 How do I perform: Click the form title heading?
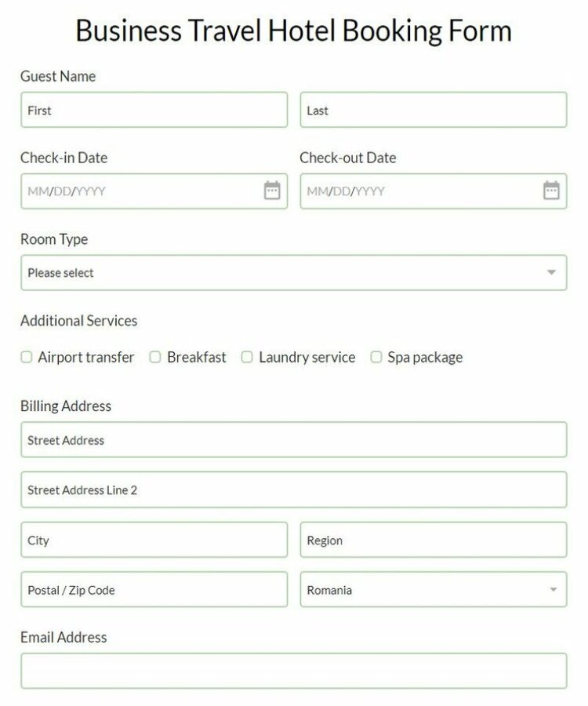(294, 31)
